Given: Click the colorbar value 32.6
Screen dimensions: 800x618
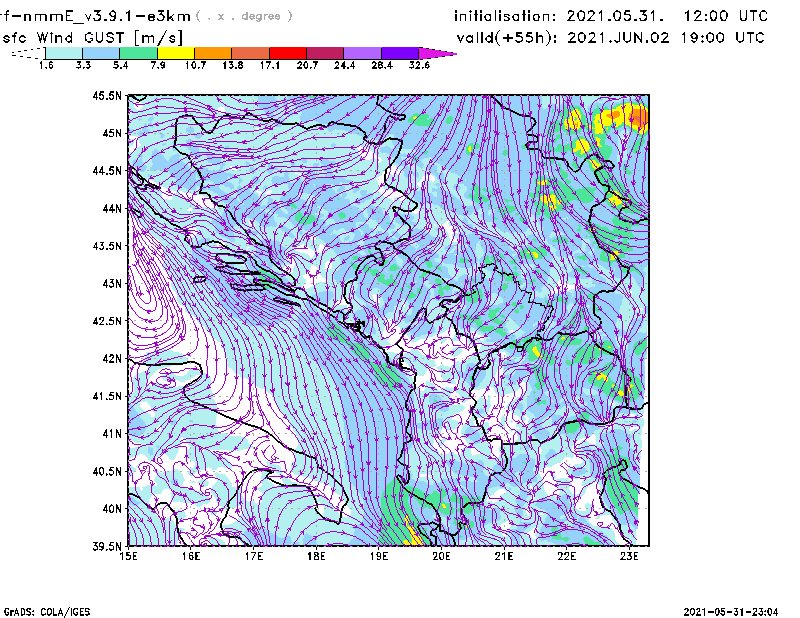Looking at the screenshot, I should 419,65.
